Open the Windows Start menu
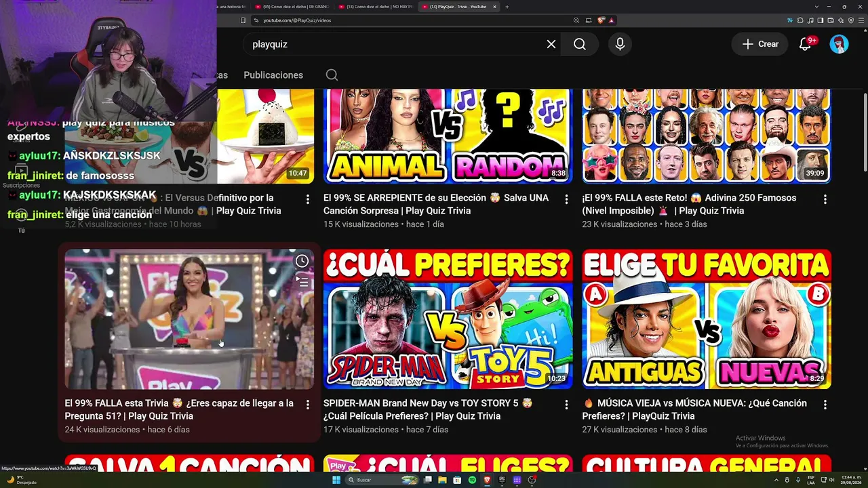Viewport: 868px width, 488px height. coord(336,480)
